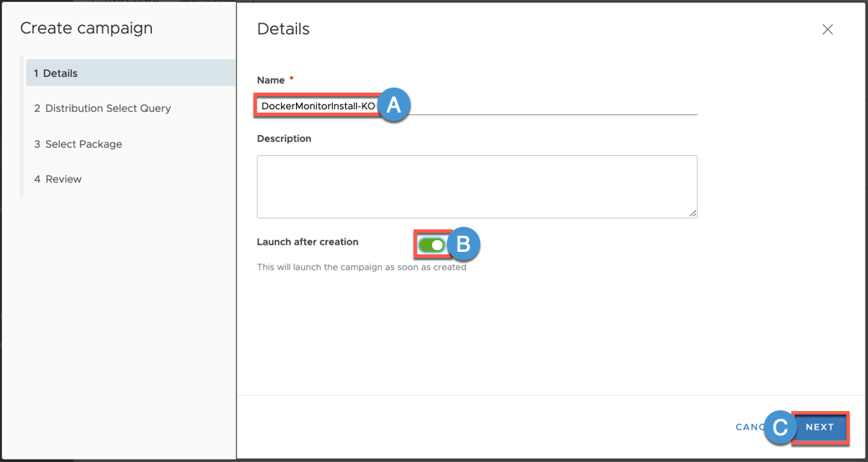Image resolution: width=868 pixels, height=462 pixels.
Task: Click the launch campaign helper text
Action: pyautogui.click(x=361, y=268)
